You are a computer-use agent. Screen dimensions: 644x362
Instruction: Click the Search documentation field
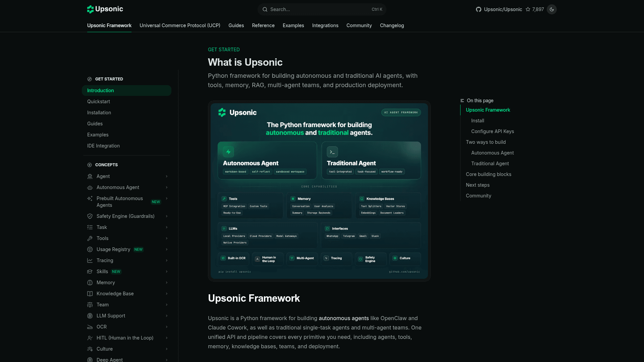click(322, 9)
